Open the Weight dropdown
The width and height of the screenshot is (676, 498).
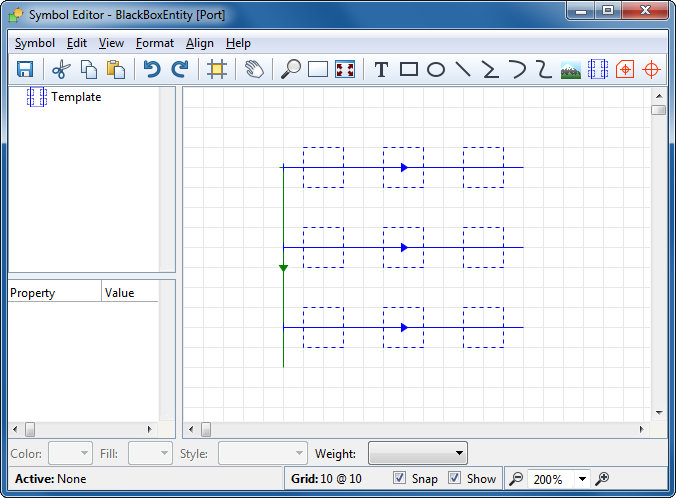(459, 453)
